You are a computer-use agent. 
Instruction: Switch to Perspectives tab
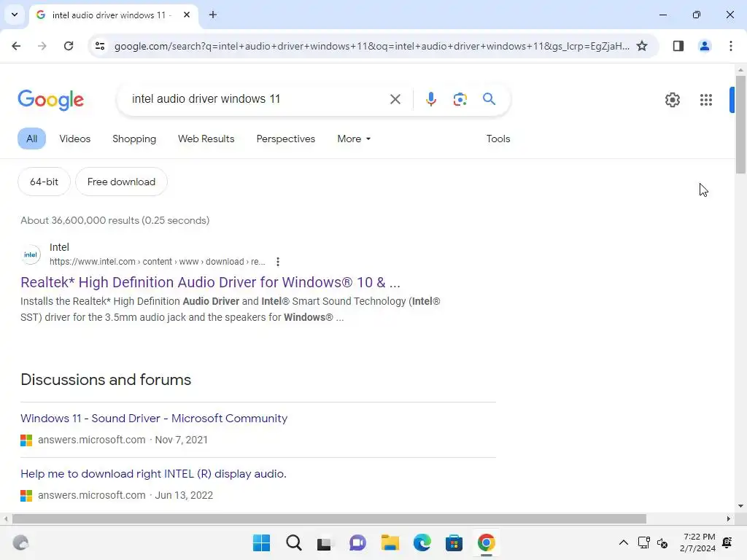click(x=286, y=139)
